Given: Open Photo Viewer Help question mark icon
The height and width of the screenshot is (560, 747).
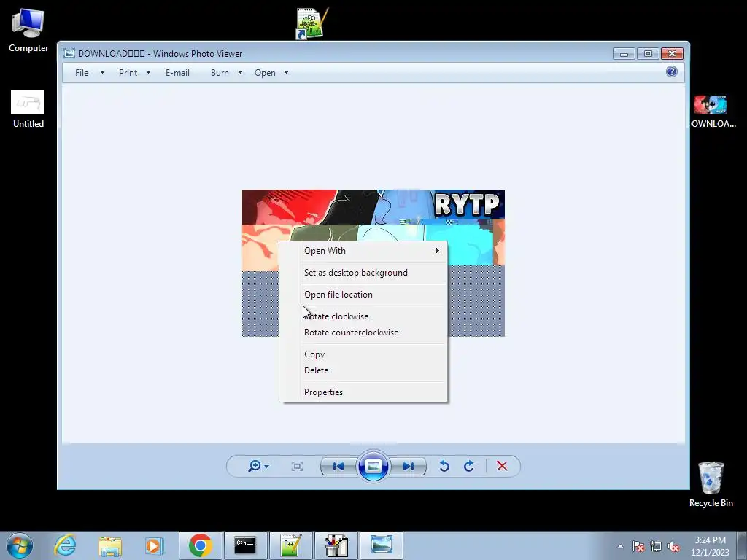Looking at the screenshot, I should tap(672, 72).
